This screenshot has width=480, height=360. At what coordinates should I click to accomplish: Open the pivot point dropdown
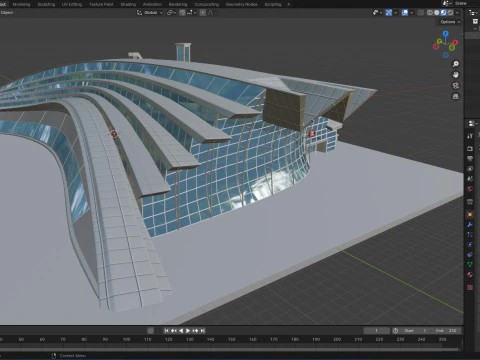171,13
